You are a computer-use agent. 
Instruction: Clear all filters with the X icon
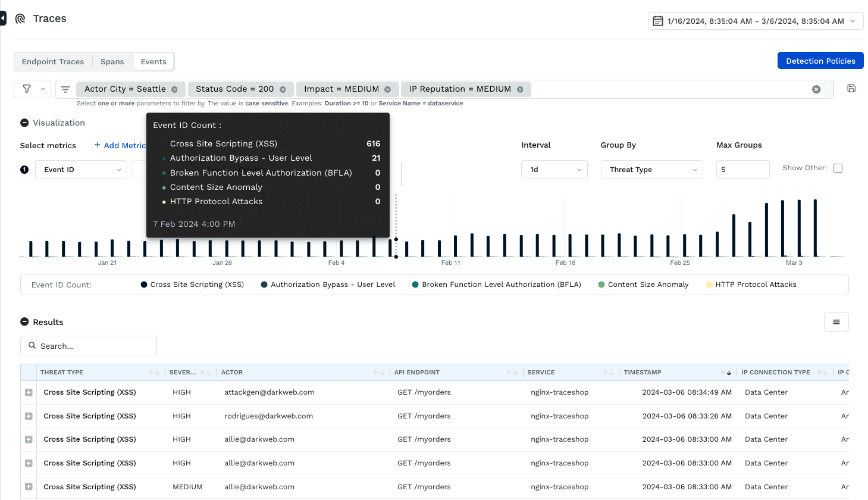[x=816, y=89]
